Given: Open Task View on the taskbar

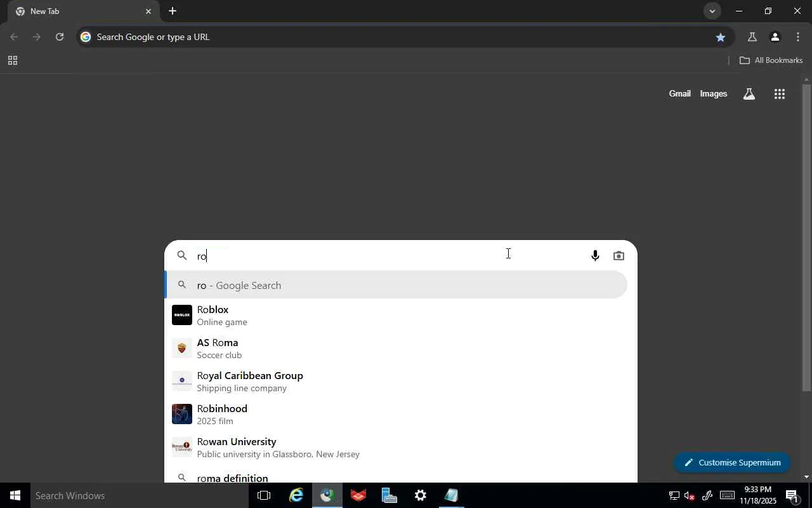Looking at the screenshot, I should tap(264, 495).
